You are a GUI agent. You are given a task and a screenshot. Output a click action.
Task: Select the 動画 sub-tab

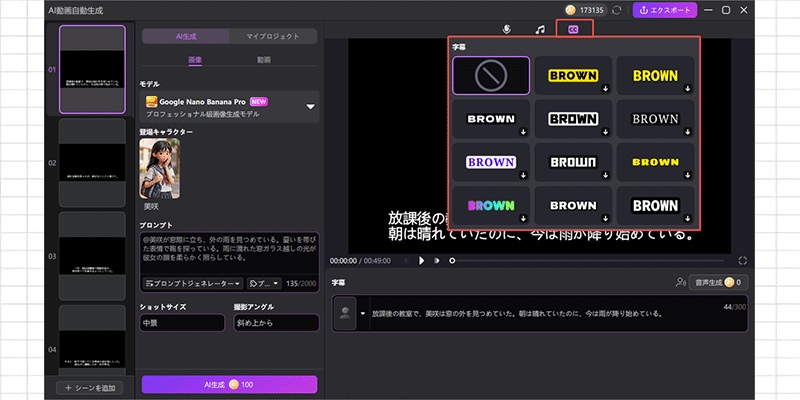coord(264,60)
